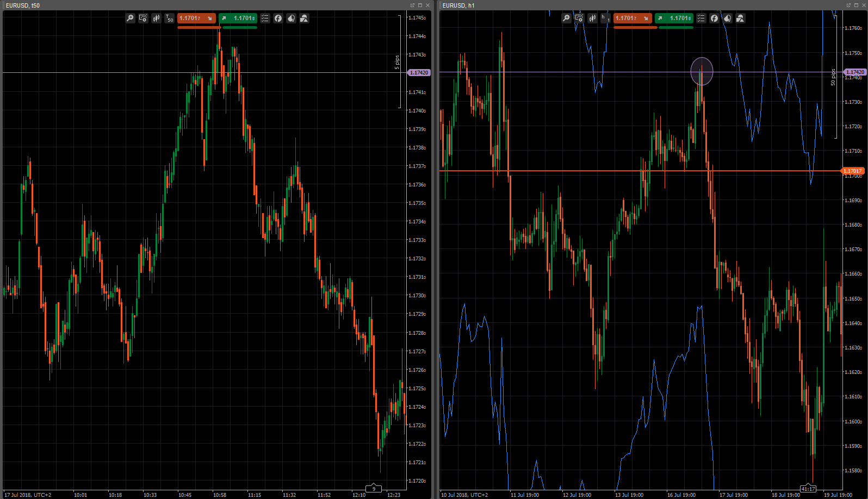
Task: Sell EURUSD at 1.17017 in t50 chart
Action: coord(196,18)
